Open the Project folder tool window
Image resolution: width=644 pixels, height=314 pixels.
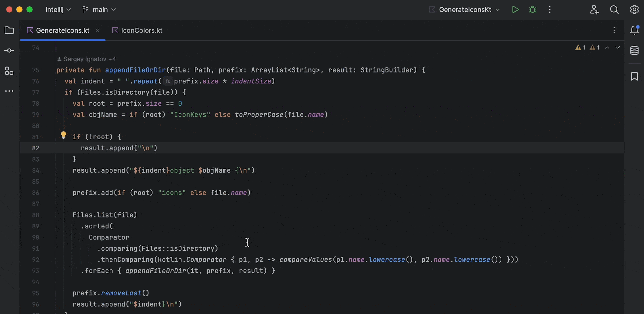point(9,30)
